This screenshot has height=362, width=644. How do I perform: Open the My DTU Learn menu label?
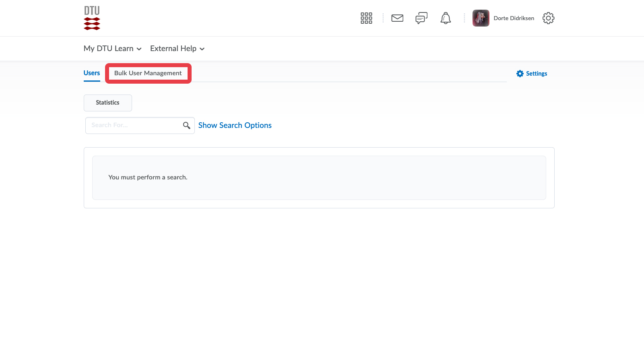pos(108,49)
